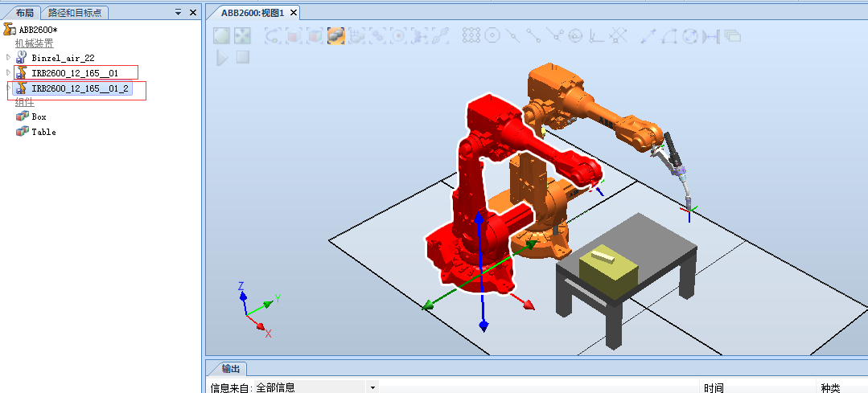868x393 pixels.
Task: Select IRB2600_12_165__01 robot in tree
Action: click(x=75, y=72)
